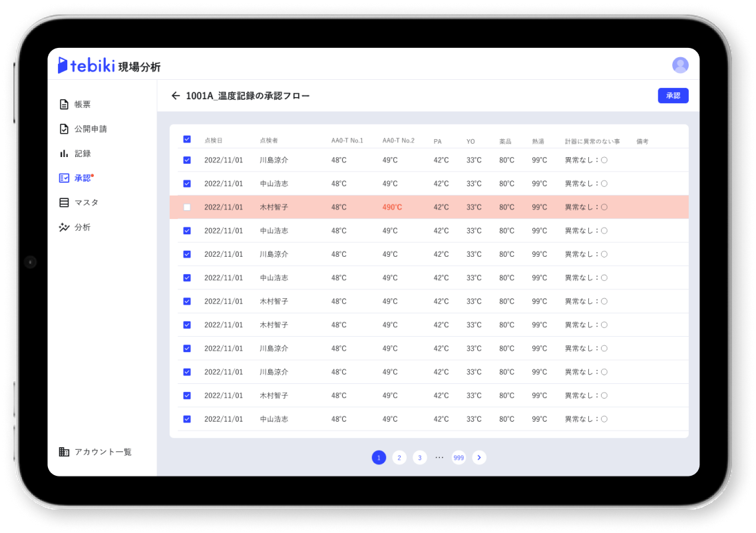
Task: Click the マスタ table icon
Action: pyautogui.click(x=64, y=203)
